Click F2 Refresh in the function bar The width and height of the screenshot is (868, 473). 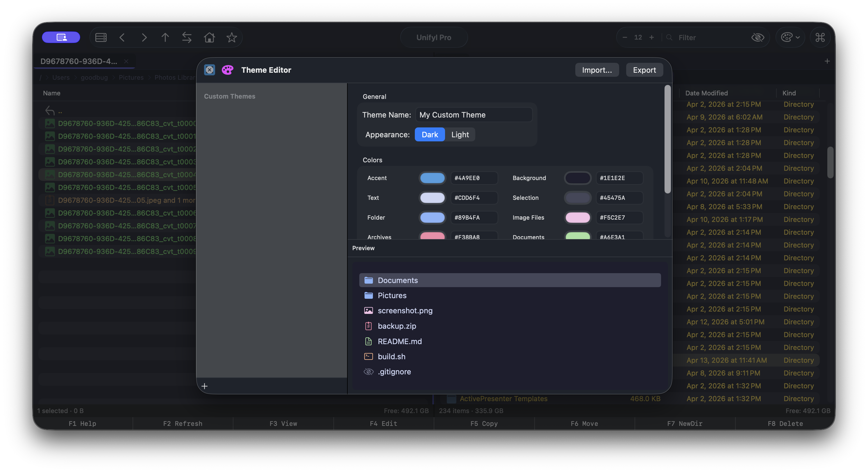click(183, 424)
